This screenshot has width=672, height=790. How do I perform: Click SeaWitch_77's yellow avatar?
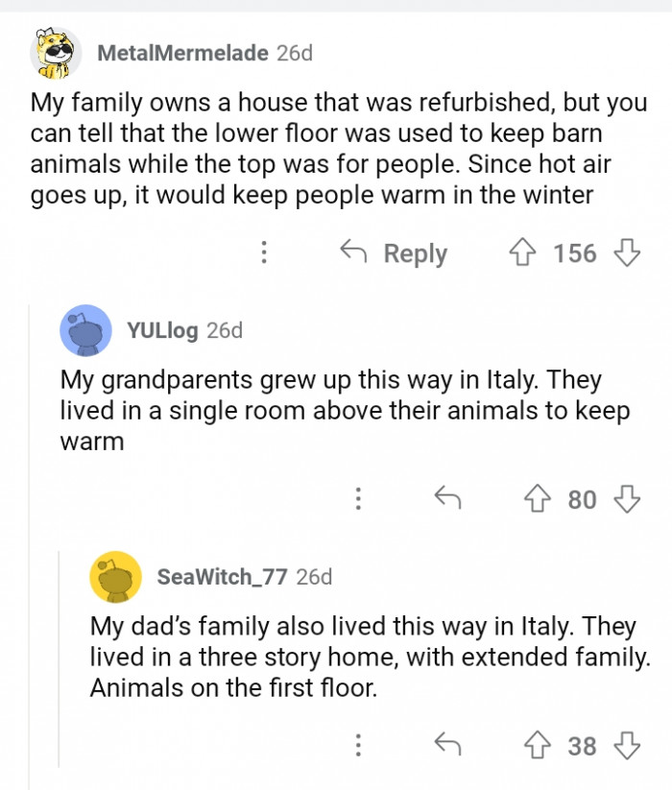[115, 577]
